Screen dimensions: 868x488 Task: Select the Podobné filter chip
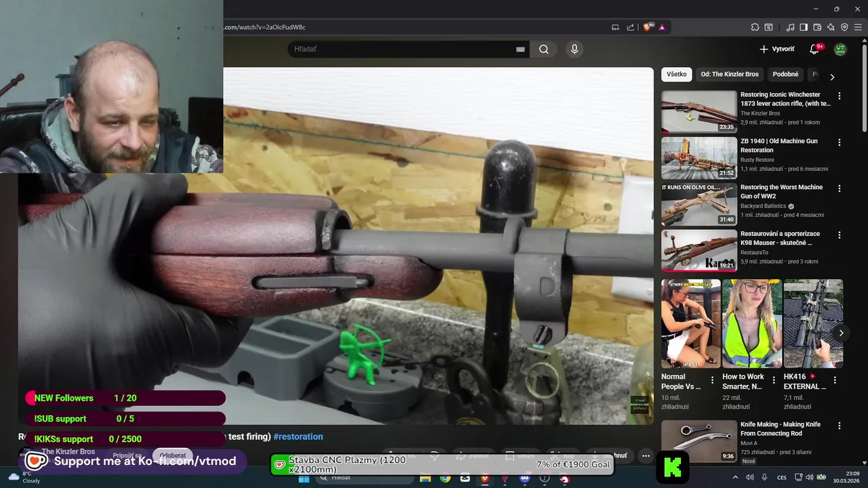click(x=786, y=74)
